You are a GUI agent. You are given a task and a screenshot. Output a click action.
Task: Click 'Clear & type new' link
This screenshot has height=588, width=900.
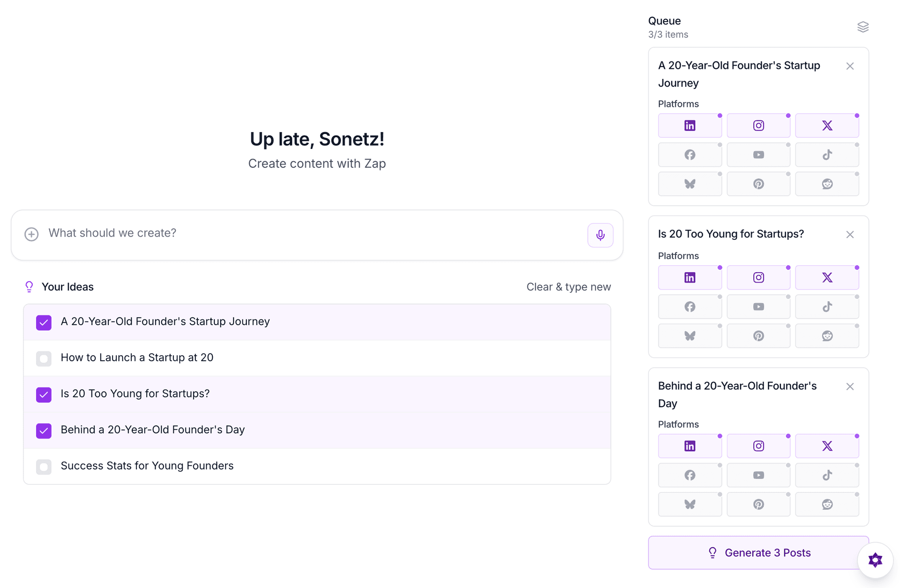(569, 286)
